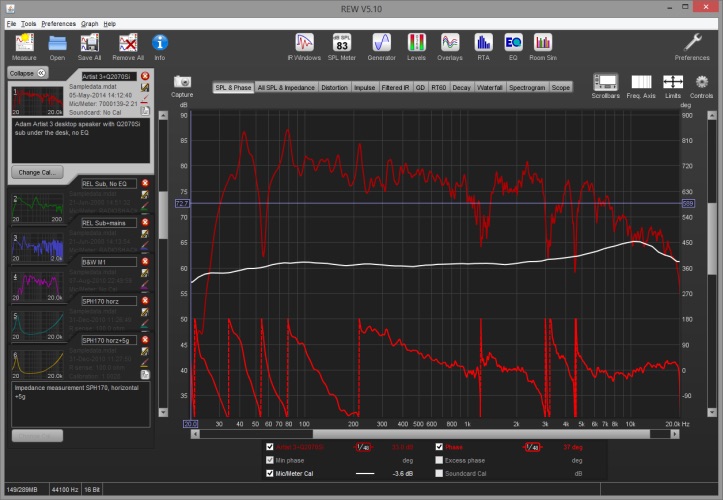Toggle the Min phase checkbox
This screenshot has height=500, width=723.
point(270,460)
